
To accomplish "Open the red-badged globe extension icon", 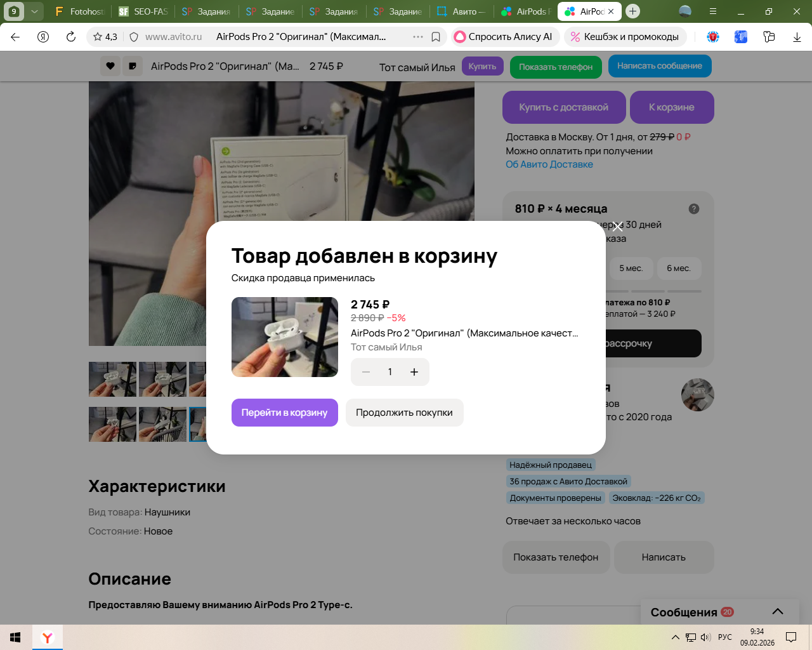I will pos(713,37).
